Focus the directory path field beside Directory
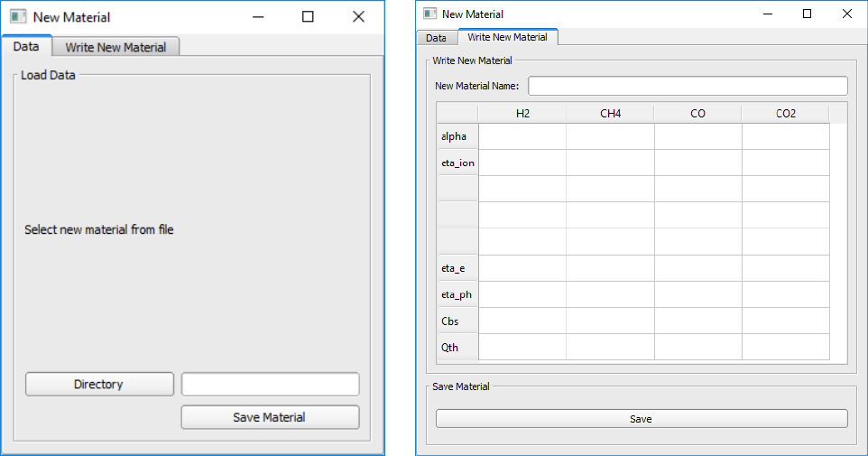868x456 pixels. (270, 384)
